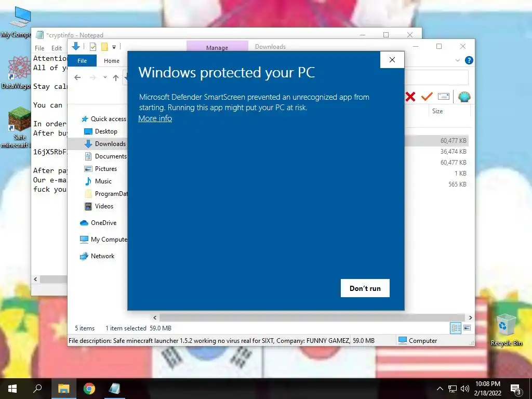Open the Edit menu in Notepad
Screen dimensions: 532x399
point(57,48)
